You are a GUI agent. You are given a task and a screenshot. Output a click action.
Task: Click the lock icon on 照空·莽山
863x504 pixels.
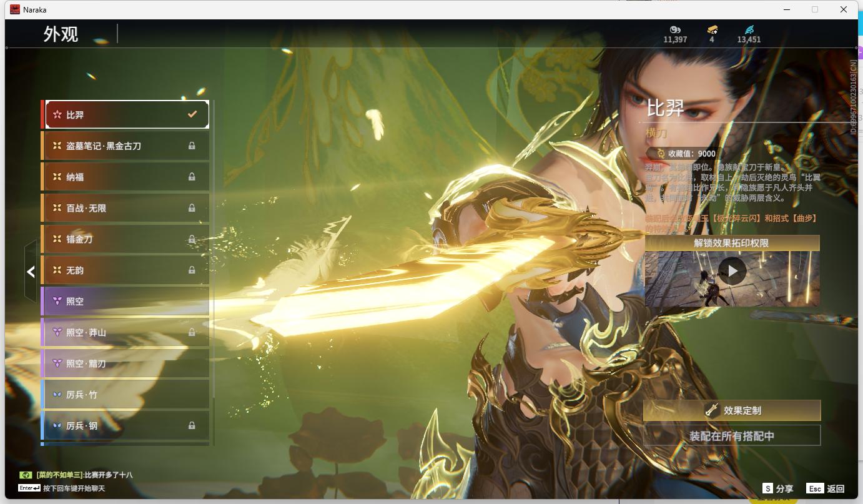point(192,332)
